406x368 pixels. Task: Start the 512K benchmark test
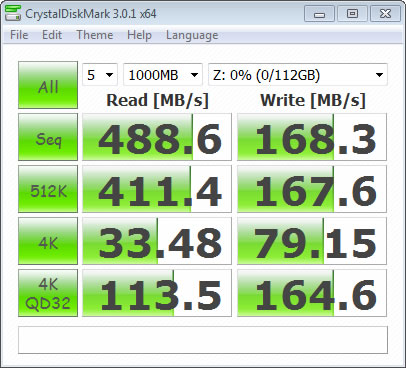(x=48, y=189)
